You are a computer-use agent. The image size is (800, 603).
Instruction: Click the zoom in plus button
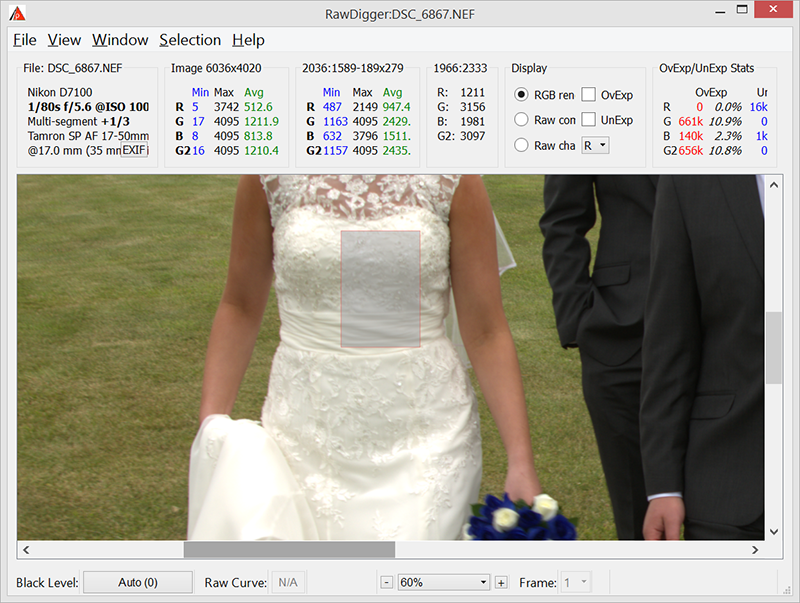(x=501, y=582)
